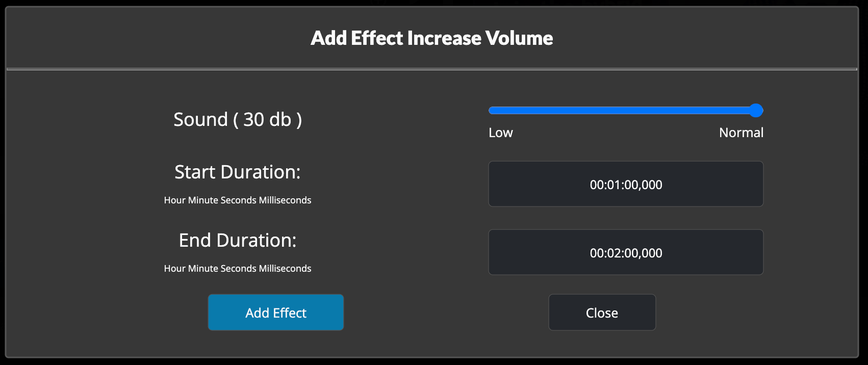Close the Increase Volume dialog

(x=602, y=312)
